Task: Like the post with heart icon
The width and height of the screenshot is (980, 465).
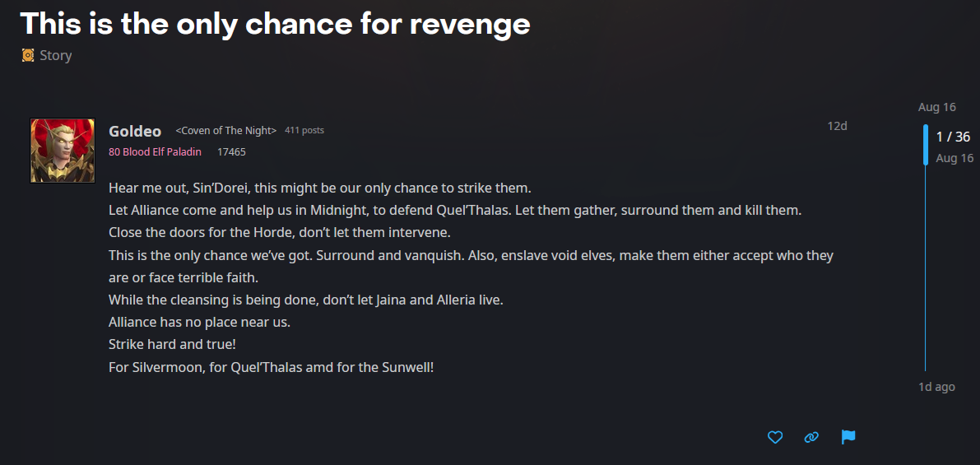Action: [775, 438]
